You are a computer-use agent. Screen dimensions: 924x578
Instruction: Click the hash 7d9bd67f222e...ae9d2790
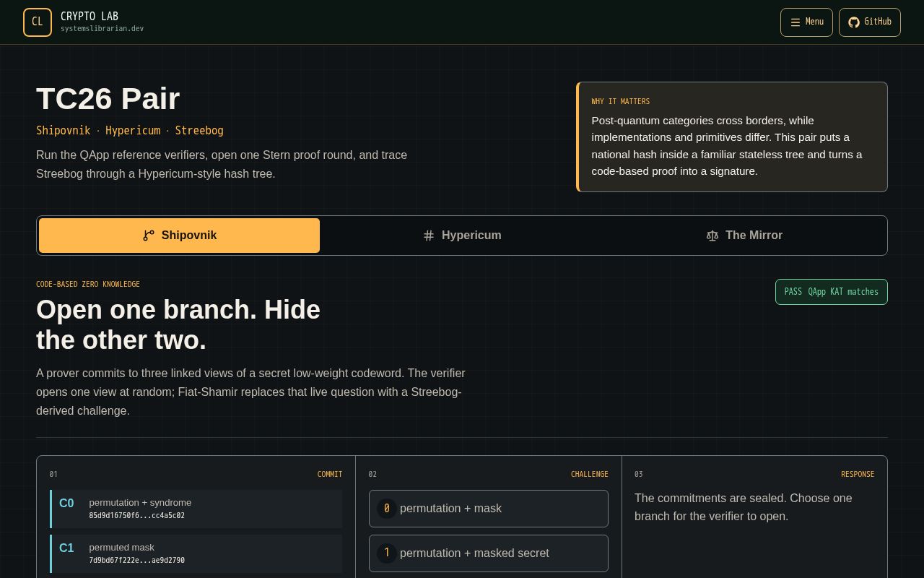pos(137,561)
